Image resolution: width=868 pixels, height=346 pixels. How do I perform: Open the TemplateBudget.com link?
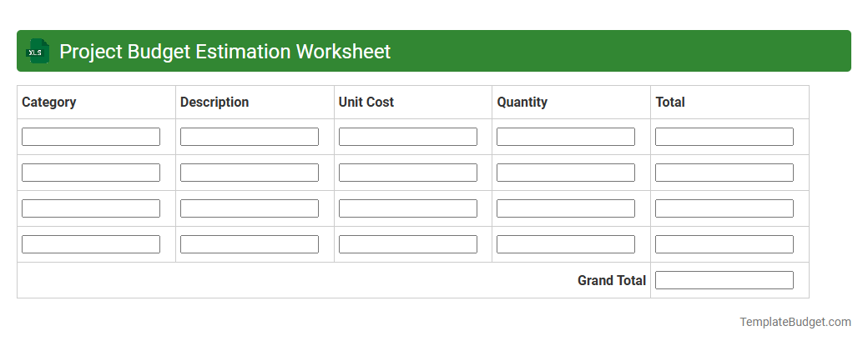pos(795,322)
